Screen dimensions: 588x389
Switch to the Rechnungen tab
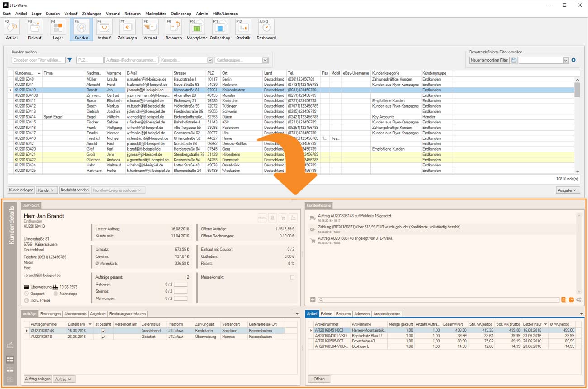pyautogui.click(x=50, y=314)
